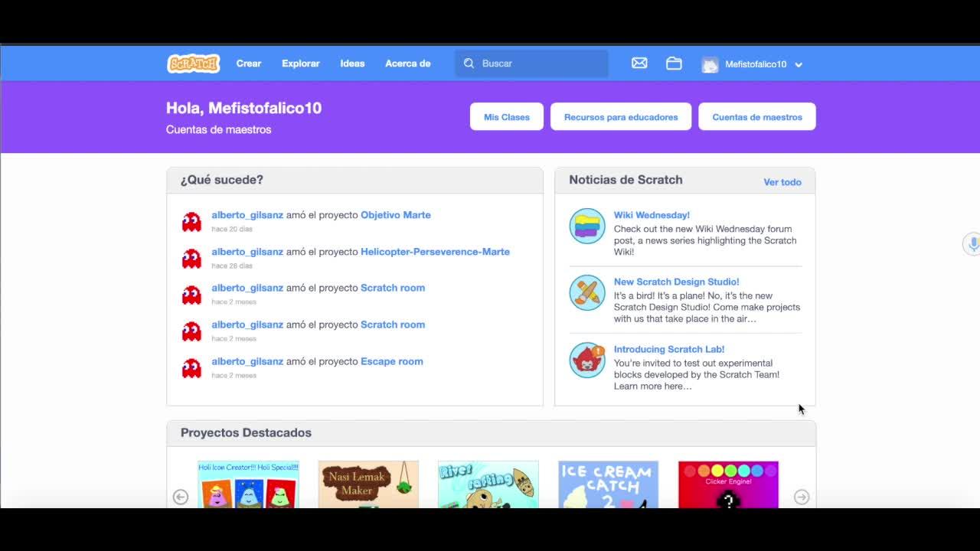
Task: Open the Helicopter-Perseverence-Marte project link
Action: click(x=435, y=252)
